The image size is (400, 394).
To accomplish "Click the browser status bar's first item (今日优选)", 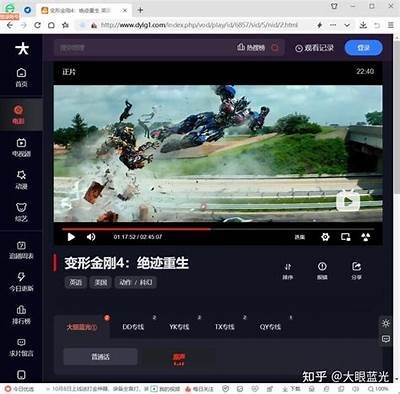I will point(19,389).
